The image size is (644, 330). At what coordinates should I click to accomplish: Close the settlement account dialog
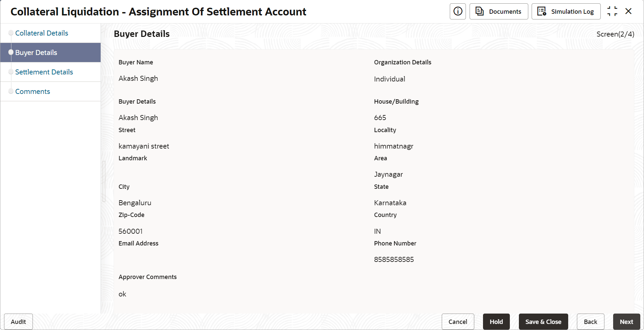[629, 11]
